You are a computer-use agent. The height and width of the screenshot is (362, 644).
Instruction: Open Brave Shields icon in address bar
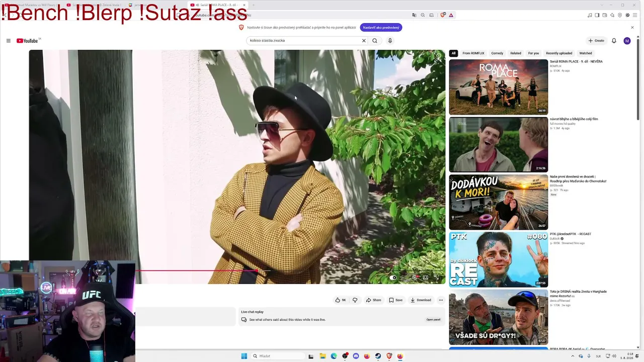(x=443, y=15)
